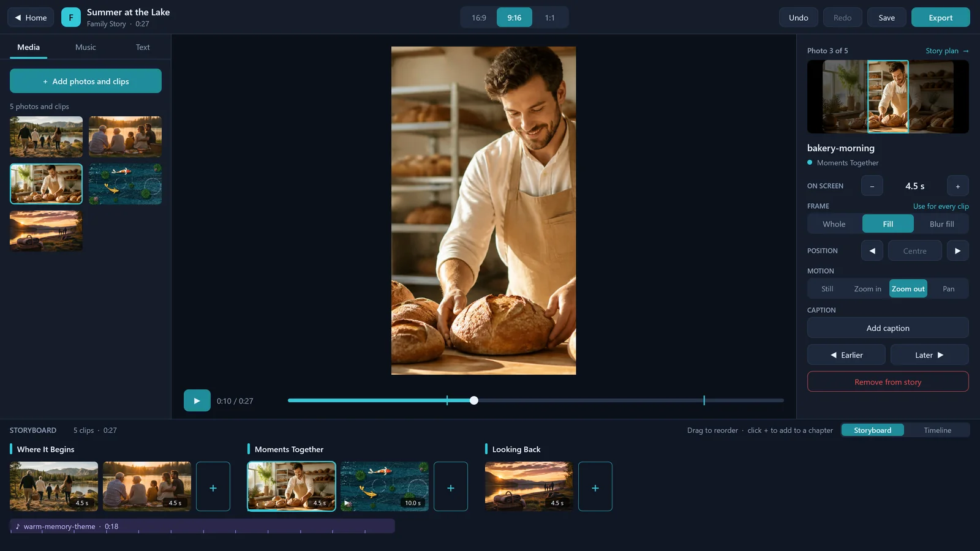Export the video
The height and width of the screenshot is (551, 980).
940,17
